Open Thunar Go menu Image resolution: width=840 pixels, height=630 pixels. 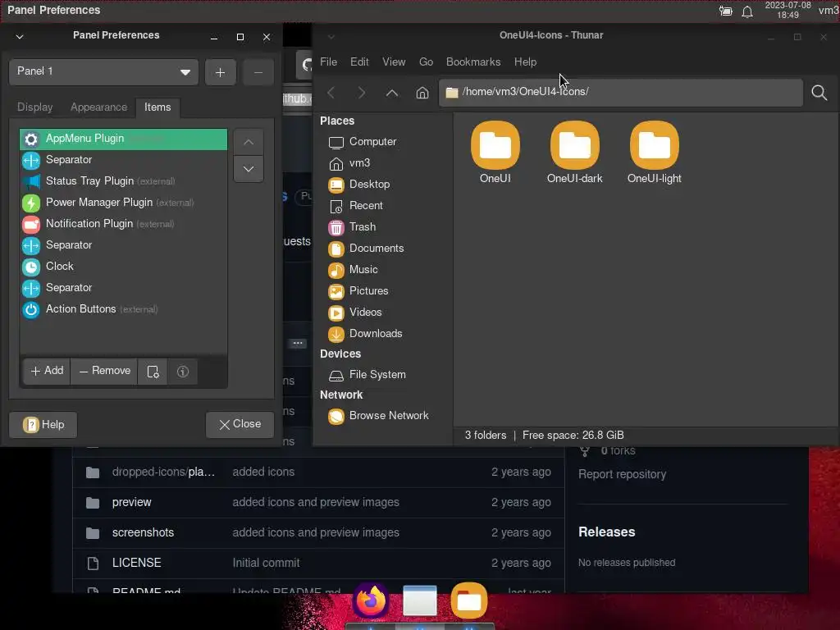(x=426, y=62)
